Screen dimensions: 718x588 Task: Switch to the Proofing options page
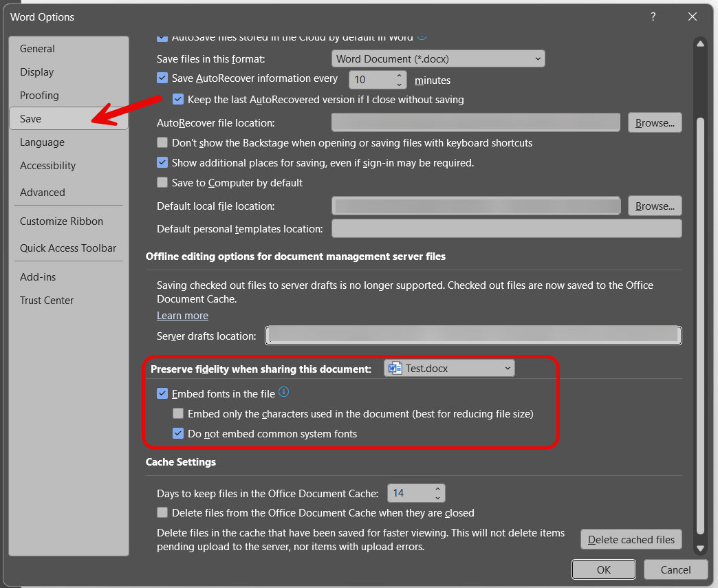pos(39,96)
